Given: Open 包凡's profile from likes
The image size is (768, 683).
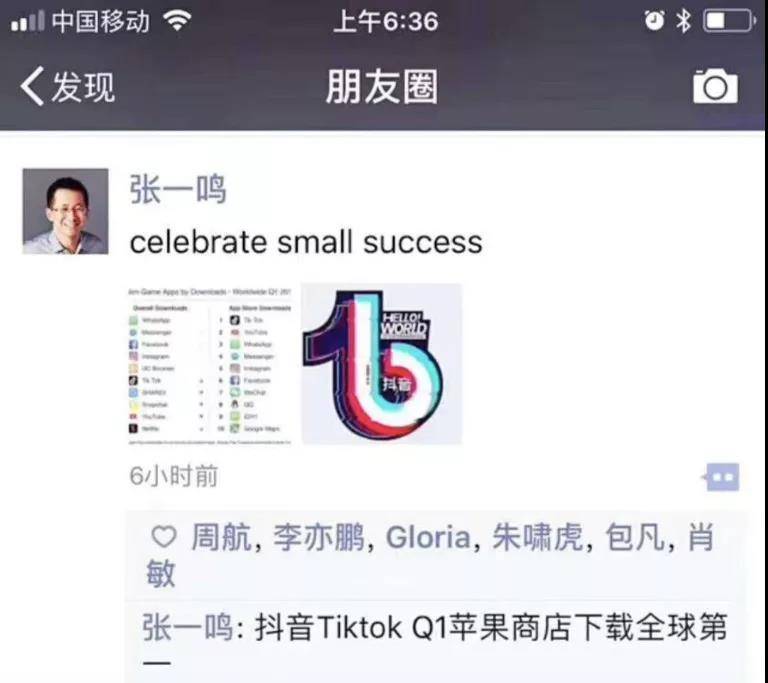Looking at the screenshot, I should point(635,537).
